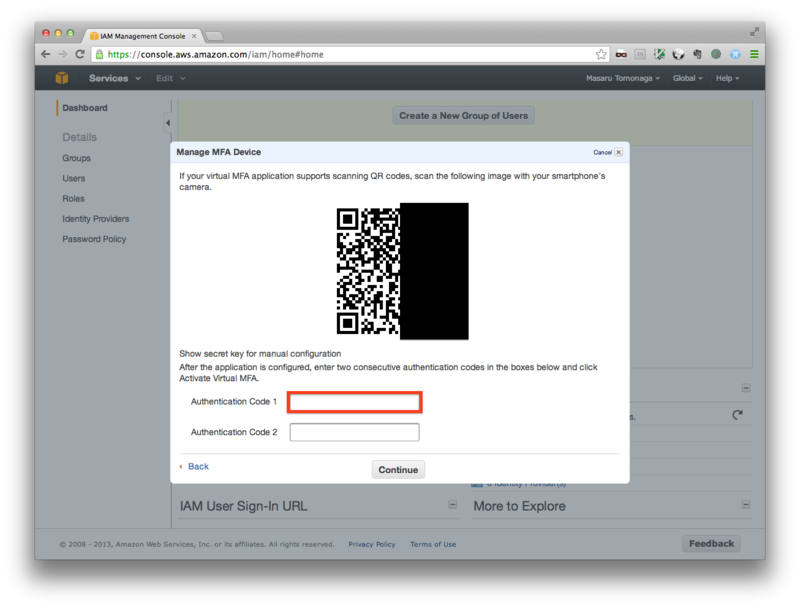800x608 pixels.
Task: Open Password Policy in the sidebar
Action: tap(94, 239)
